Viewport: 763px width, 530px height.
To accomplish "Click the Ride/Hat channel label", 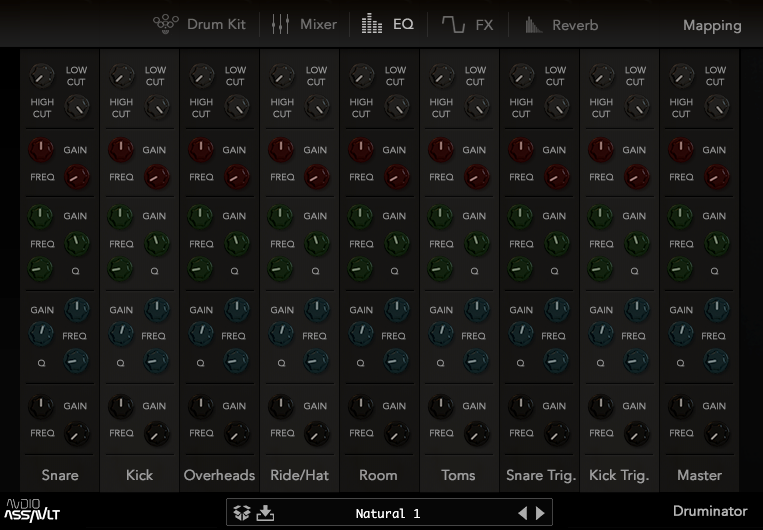I will click(x=299, y=475).
